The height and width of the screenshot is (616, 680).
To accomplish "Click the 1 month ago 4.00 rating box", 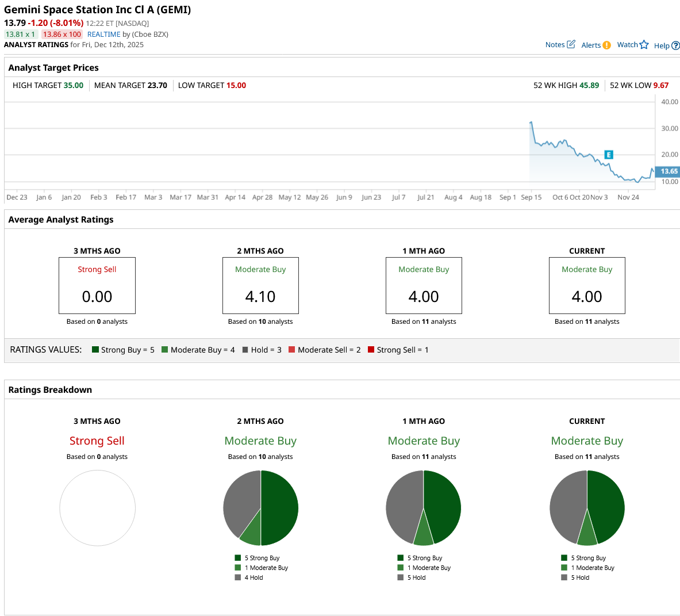I will [x=424, y=285].
